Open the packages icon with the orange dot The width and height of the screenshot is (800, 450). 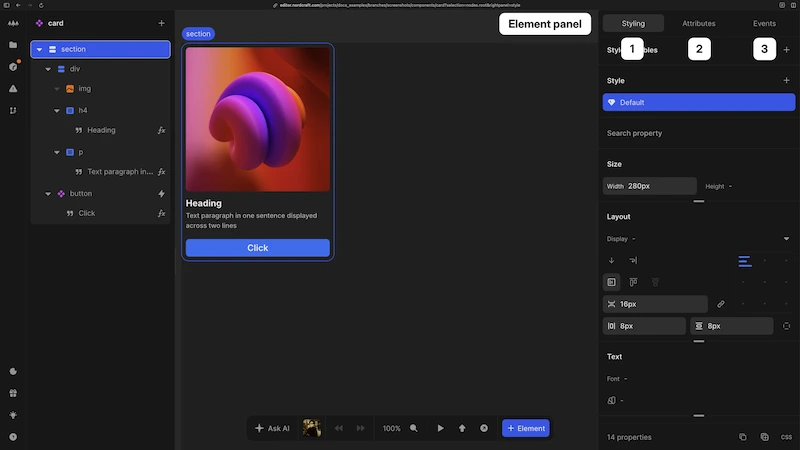point(13,66)
